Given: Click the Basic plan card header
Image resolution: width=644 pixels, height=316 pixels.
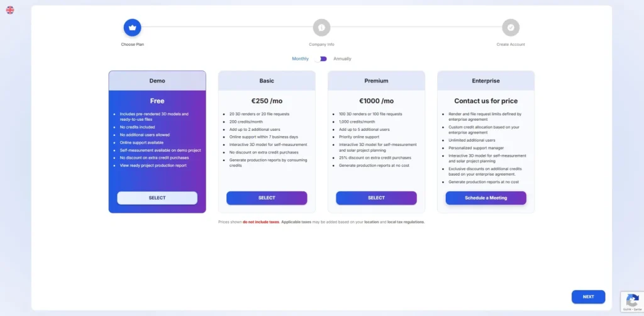Looking at the screenshot, I should 267,81.
